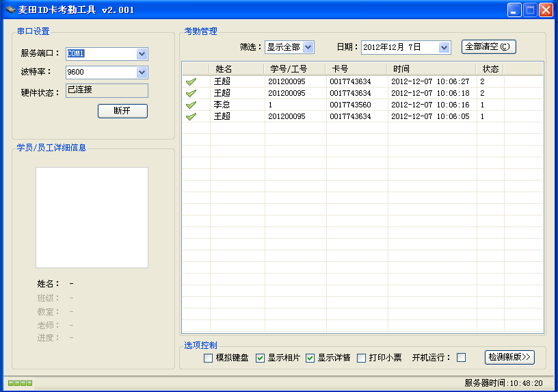Click the empty employee photo box
The width and height of the screenshot is (558, 392).
click(x=92, y=218)
